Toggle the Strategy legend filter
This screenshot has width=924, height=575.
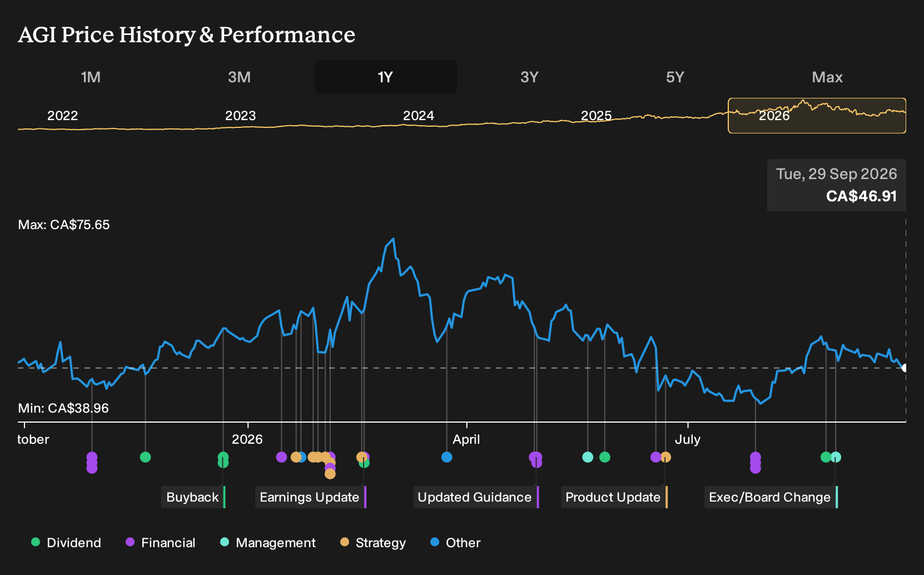[373, 543]
